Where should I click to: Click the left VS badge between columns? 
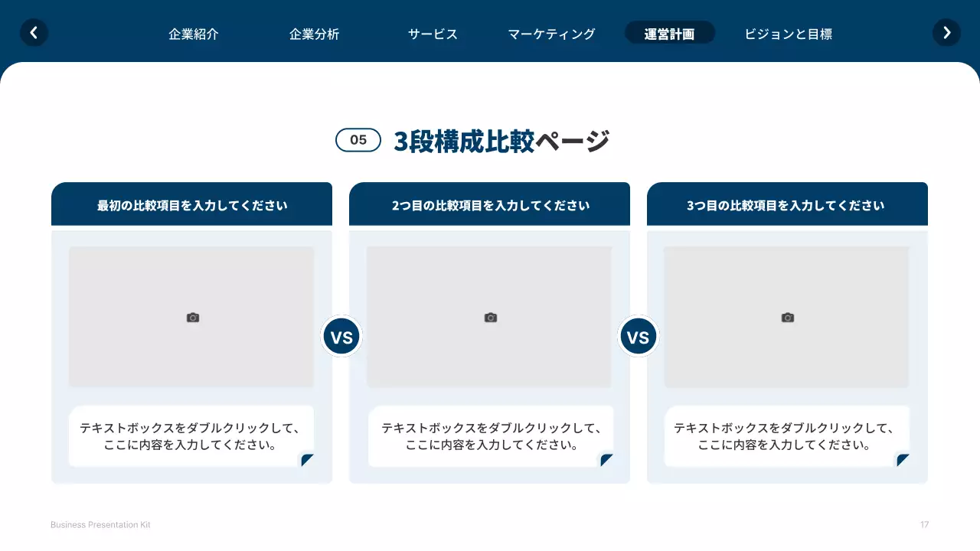[x=341, y=336]
